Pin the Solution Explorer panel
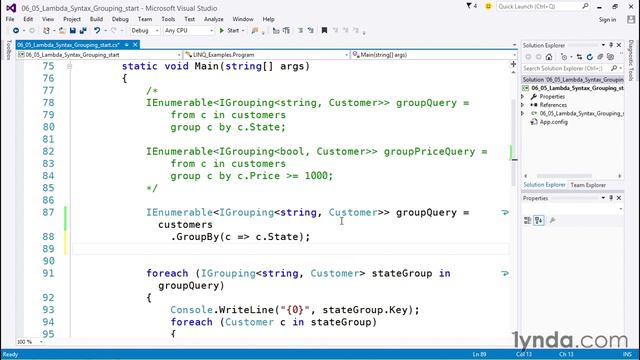This screenshot has height=360, width=640. [x=611, y=45]
